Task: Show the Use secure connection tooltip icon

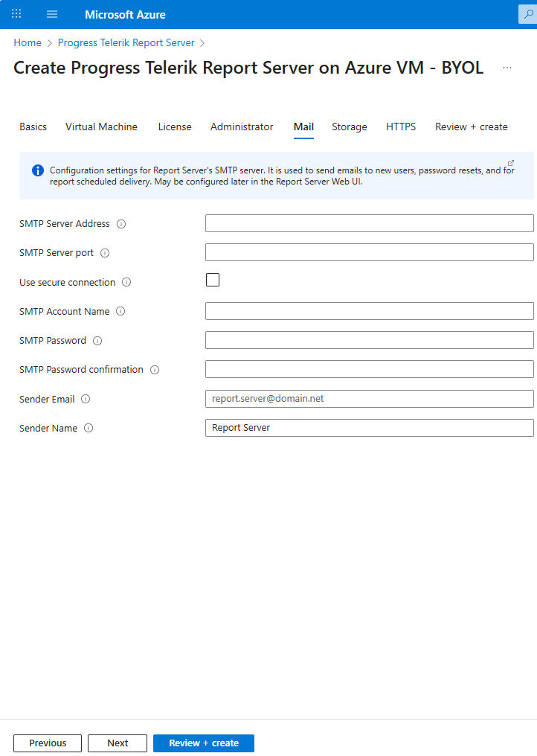Action: 126,282
